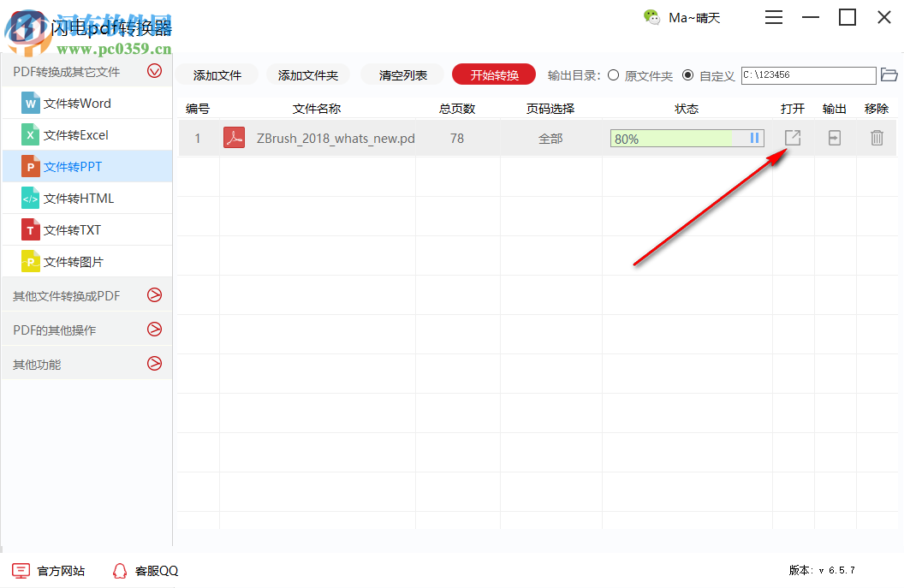
Task: Pause the 80% conversion progress bar
Action: click(x=754, y=138)
